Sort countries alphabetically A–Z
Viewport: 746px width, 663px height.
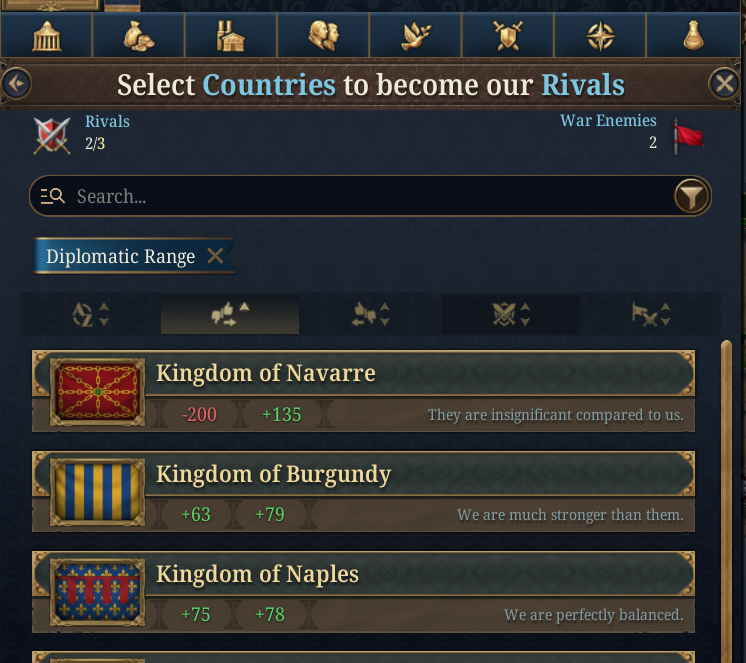[90, 315]
